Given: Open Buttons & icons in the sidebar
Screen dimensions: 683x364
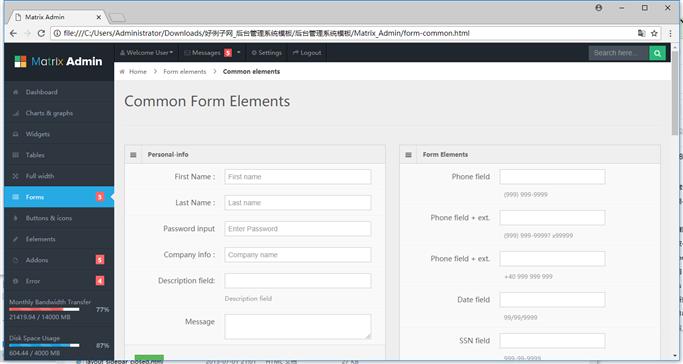Looking at the screenshot, I should [x=59, y=218].
